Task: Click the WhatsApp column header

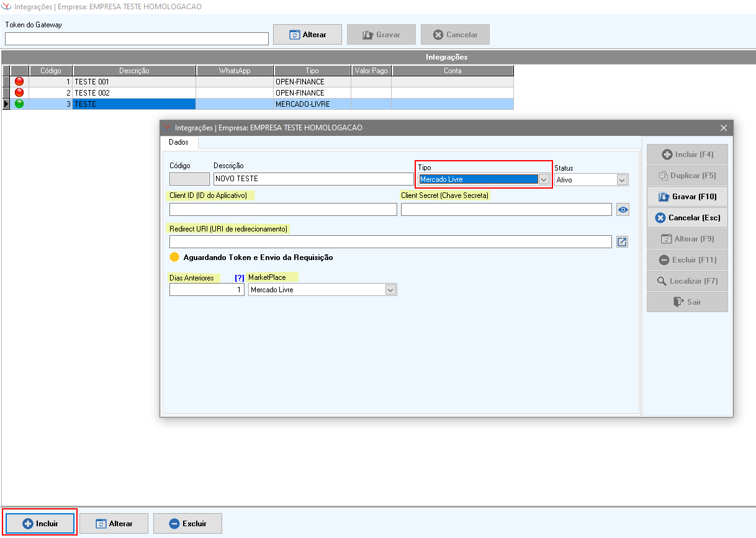Action: click(x=235, y=71)
